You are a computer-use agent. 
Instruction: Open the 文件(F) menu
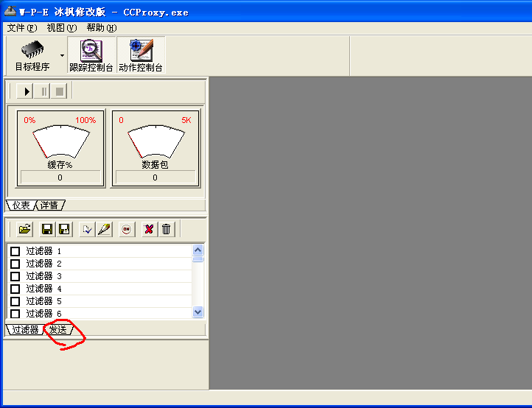22,28
